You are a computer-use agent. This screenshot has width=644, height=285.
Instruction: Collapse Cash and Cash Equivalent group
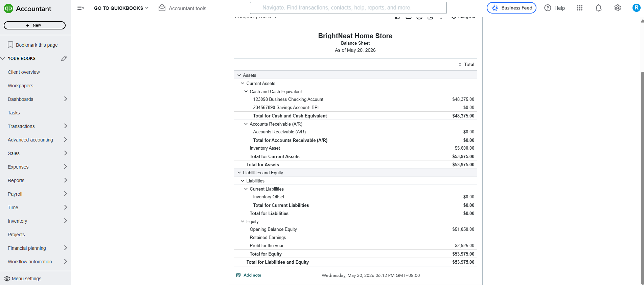point(246,91)
